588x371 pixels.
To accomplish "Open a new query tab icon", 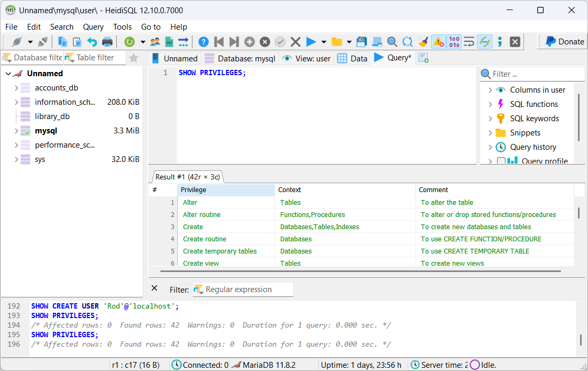I will pos(423,58).
